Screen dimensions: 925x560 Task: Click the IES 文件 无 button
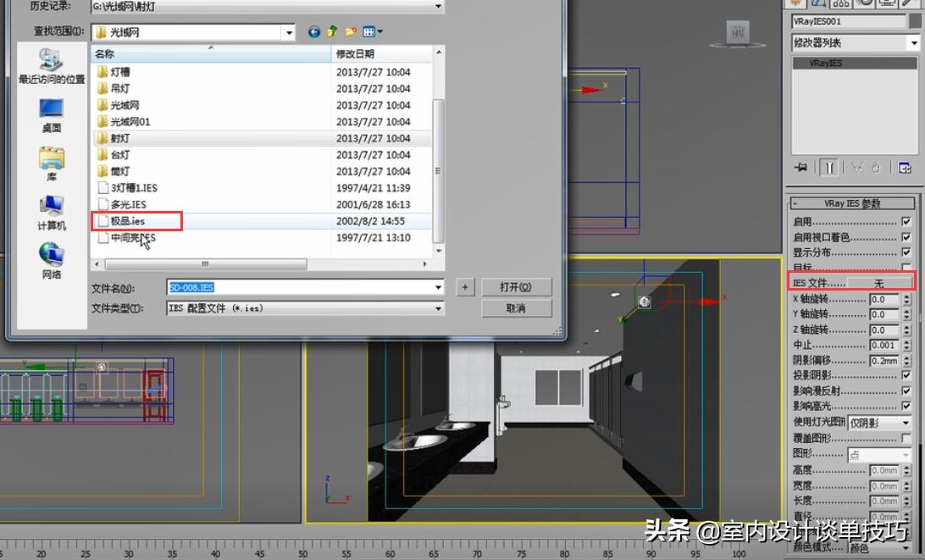pyautogui.click(x=879, y=283)
